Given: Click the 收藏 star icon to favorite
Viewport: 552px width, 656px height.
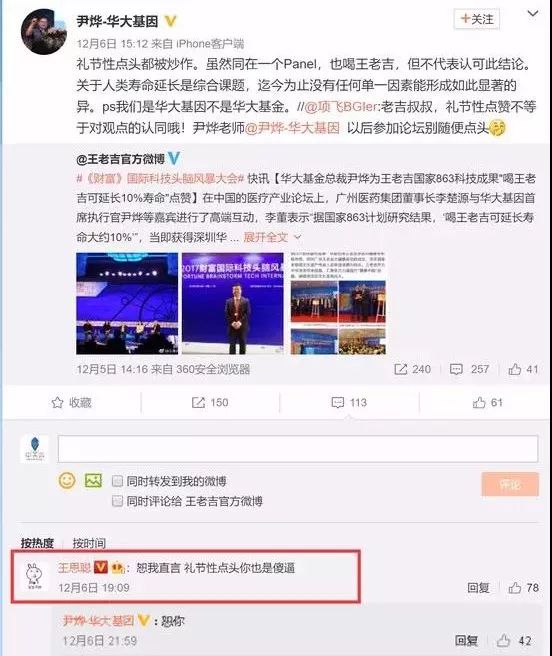Looking at the screenshot, I should click(x=57, y=402).
